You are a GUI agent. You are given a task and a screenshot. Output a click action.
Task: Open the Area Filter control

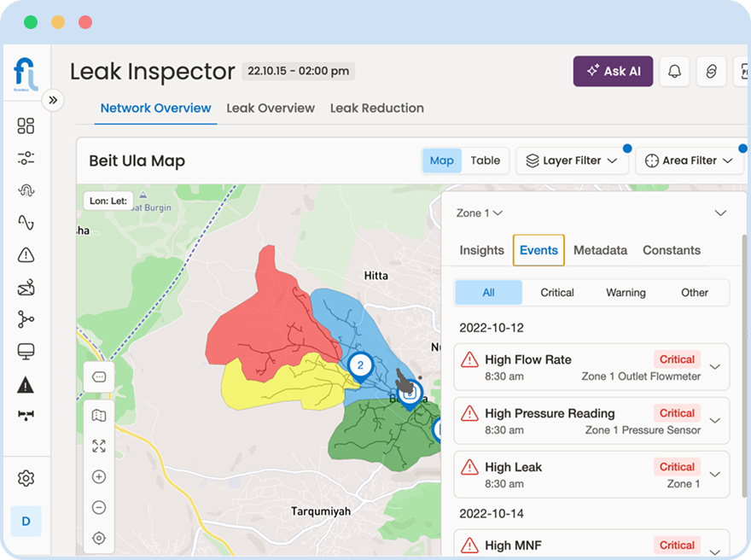tap(690, 160)
